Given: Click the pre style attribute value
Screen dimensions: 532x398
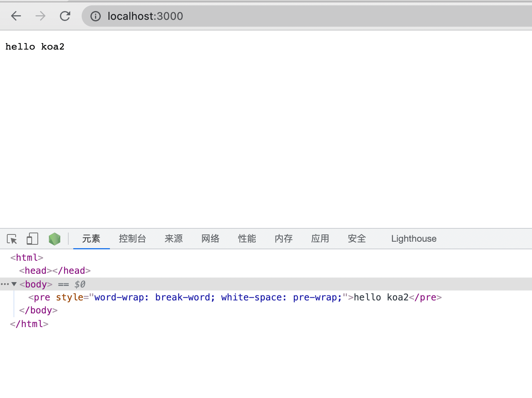Looking at the screenshot, I should tap(218, 297).
